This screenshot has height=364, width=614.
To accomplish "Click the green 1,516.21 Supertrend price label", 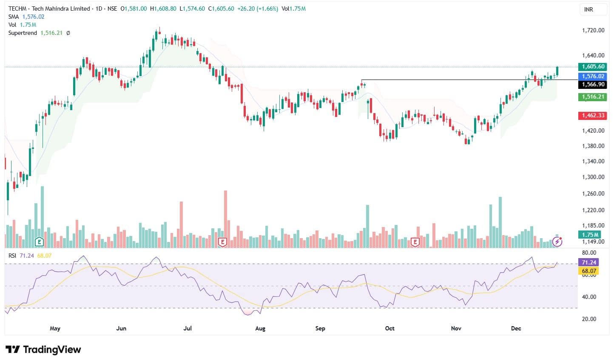I will [x=593, y=97].
